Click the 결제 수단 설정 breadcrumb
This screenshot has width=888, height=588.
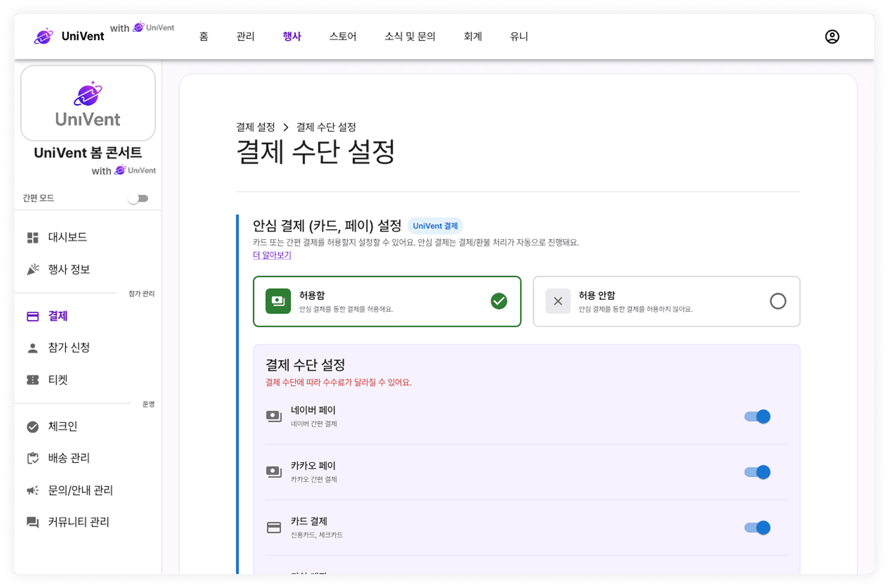coord(326,127)
